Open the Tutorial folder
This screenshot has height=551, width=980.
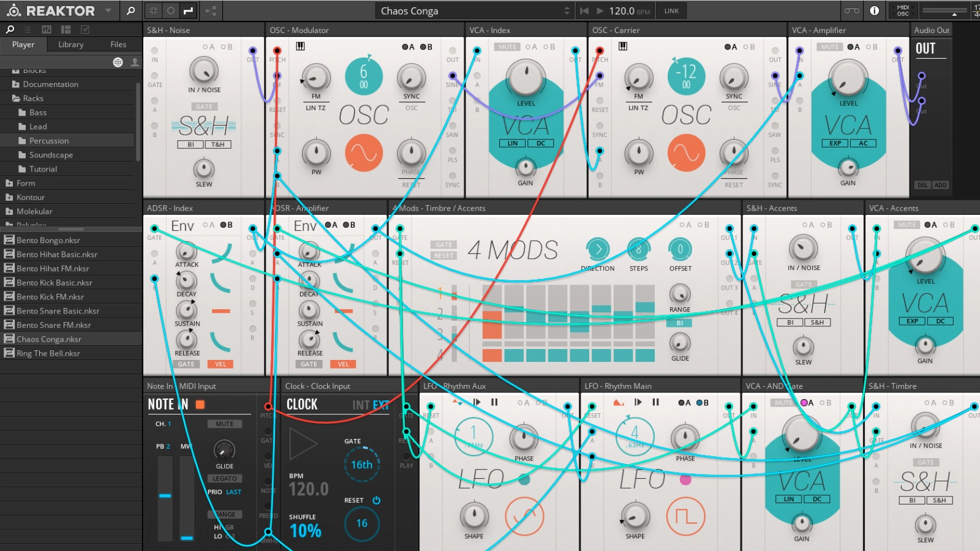click(x=67, y=169)
